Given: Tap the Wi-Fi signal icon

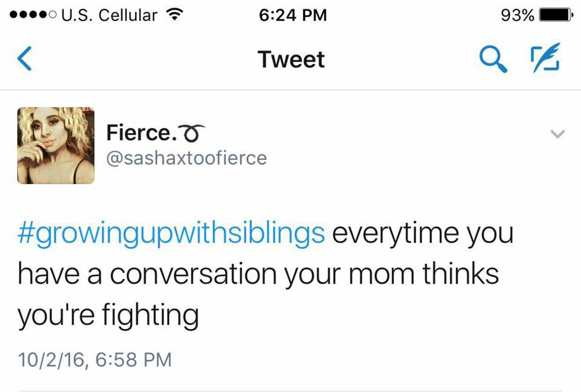Looking at the screenshot, I should tap(174, 15).
